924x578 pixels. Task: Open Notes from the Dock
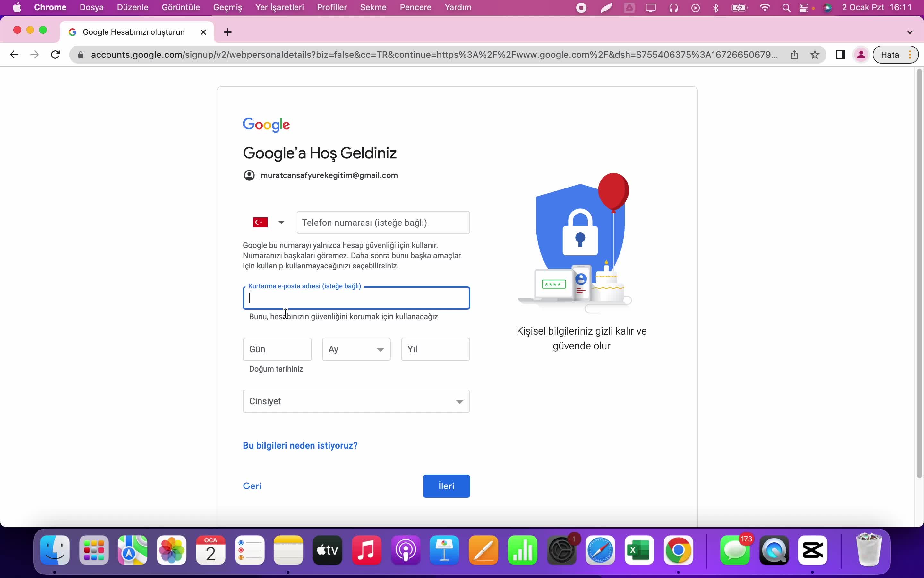pos(288,550)
